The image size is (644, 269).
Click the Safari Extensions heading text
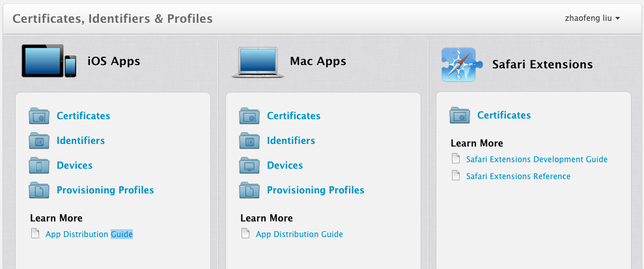click(x=542, y=64)
